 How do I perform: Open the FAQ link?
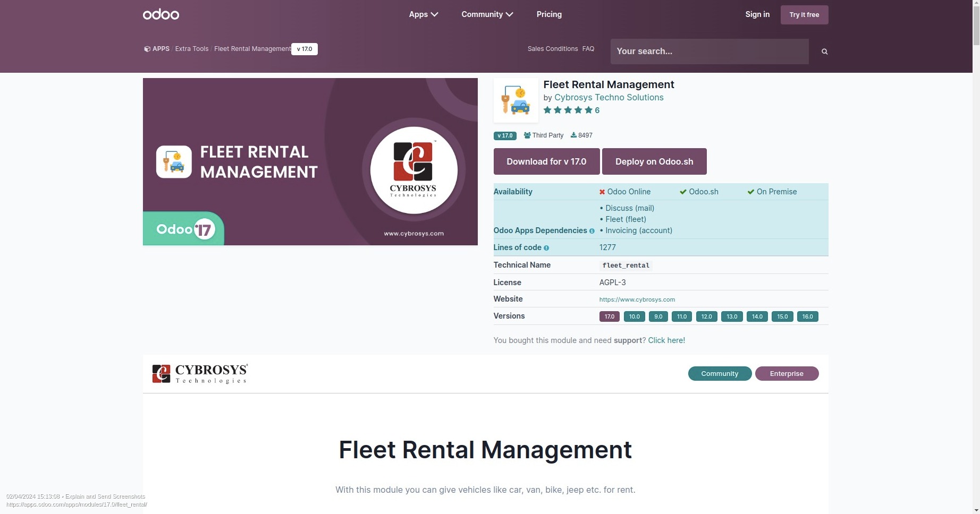[x=588, y=49]
